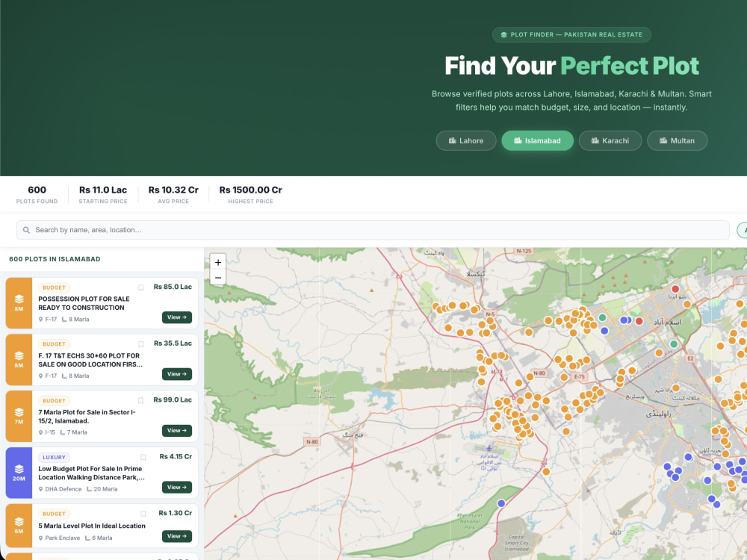Bookmark the Rs 99.0 Lac plot
The image size is (747, 560).
(x=140, y=400)
